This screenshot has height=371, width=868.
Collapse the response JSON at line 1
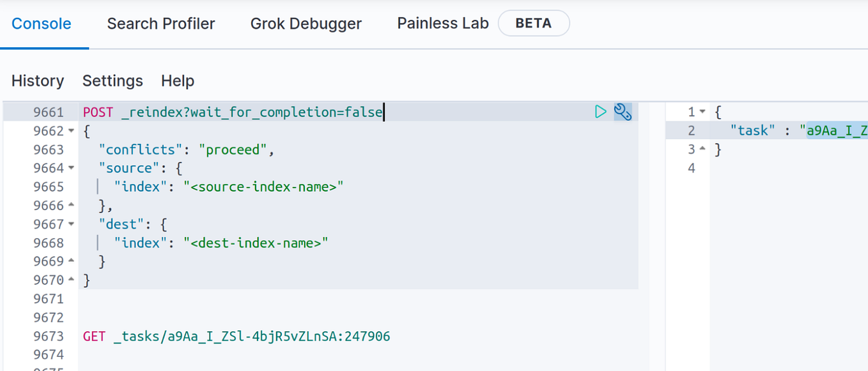pyautogui.click(x=702, y=111)
